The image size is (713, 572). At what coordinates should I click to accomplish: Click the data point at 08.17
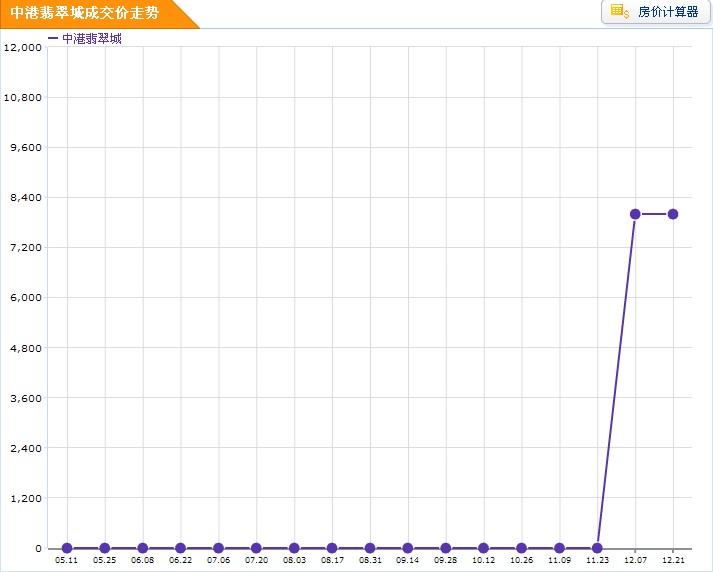coord(332,548)
